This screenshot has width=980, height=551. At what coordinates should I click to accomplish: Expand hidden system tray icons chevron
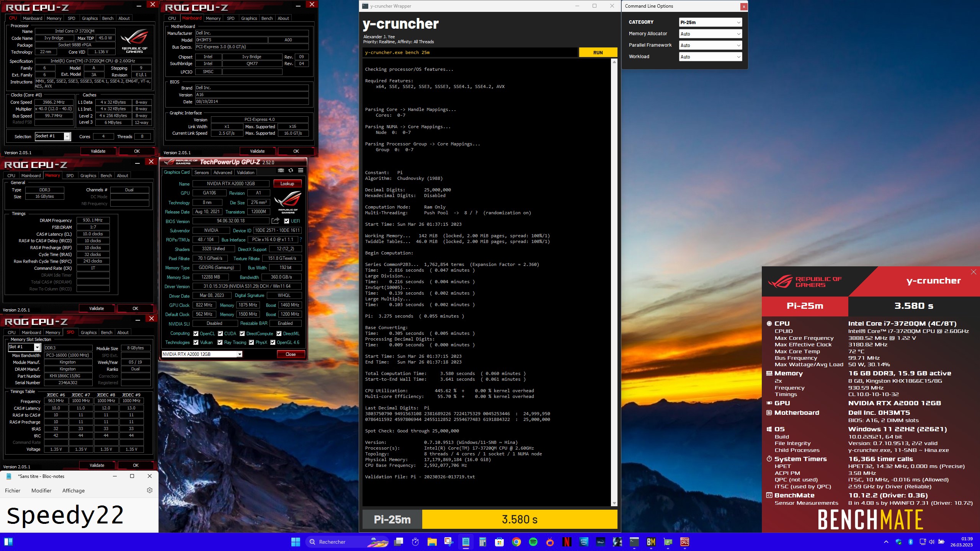[886, 542]
